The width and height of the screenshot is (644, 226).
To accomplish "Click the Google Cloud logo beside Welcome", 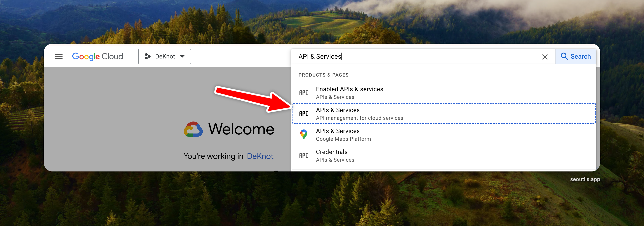I will (193, 129).
